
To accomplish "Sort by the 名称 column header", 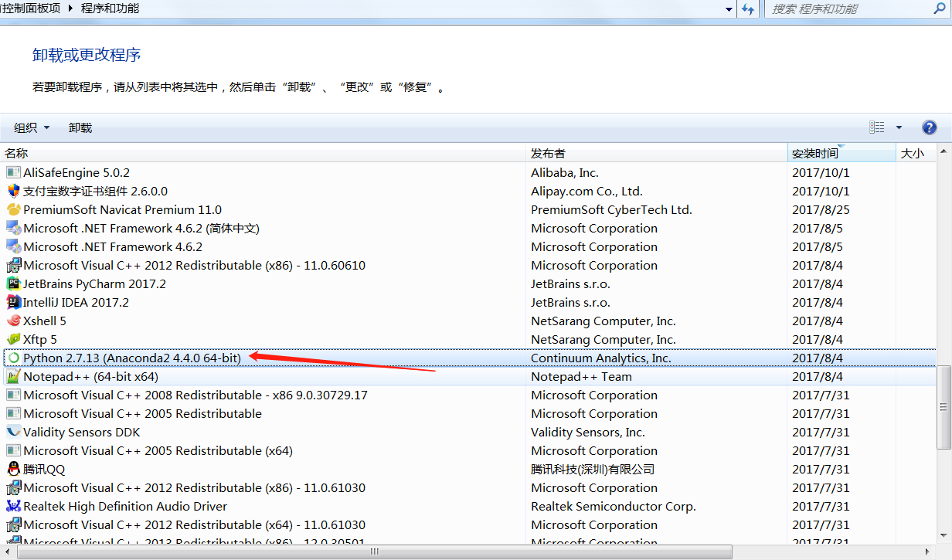I will (264, 154).
